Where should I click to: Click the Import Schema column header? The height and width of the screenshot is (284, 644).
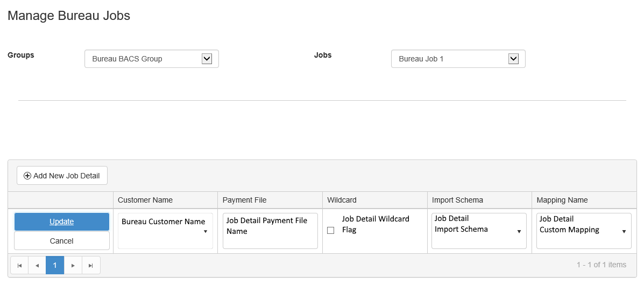click(457, 200)
